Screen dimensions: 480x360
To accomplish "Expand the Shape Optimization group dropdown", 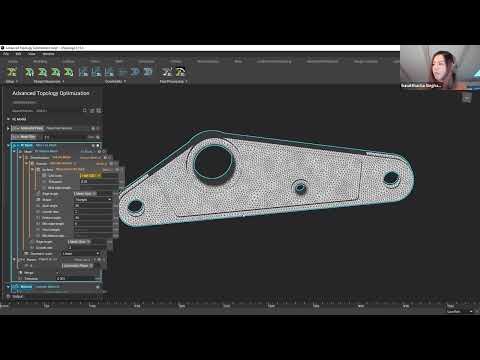I will tap(63, 81).
